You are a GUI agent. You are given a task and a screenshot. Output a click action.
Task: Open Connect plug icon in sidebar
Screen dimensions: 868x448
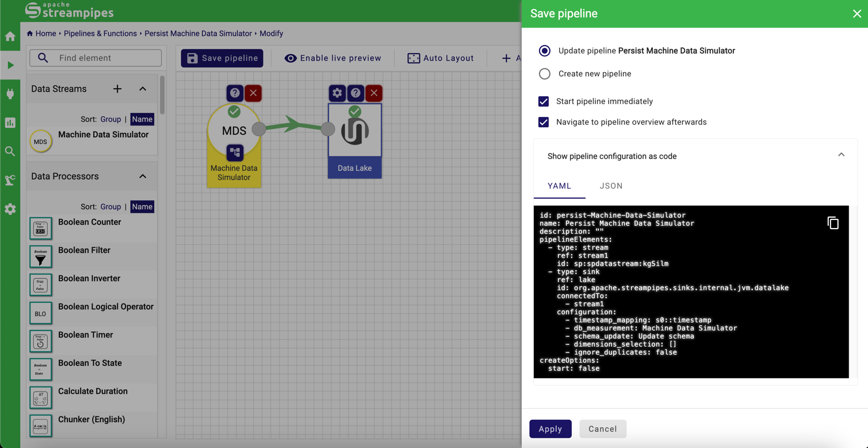click(x=10, y=94)
